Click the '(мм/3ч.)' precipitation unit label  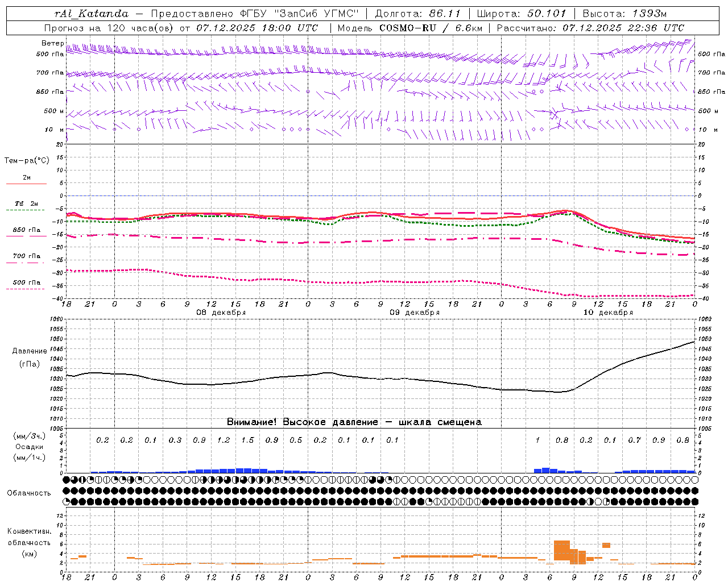click(30, 436)
